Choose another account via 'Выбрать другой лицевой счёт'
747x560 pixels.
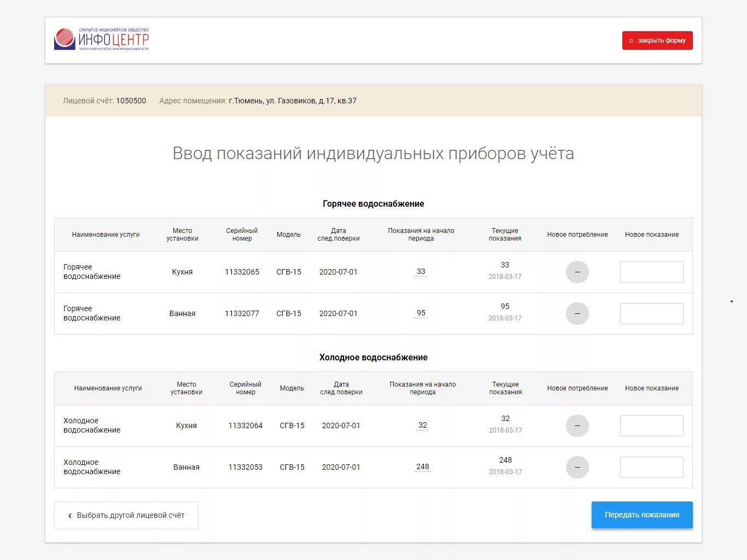[x=126, y=515]
